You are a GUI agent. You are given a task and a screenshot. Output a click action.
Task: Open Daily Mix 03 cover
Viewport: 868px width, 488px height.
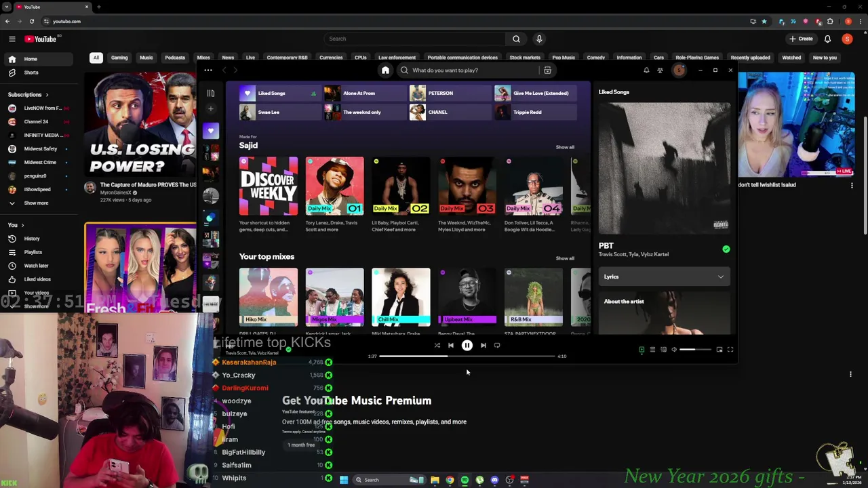467,186
